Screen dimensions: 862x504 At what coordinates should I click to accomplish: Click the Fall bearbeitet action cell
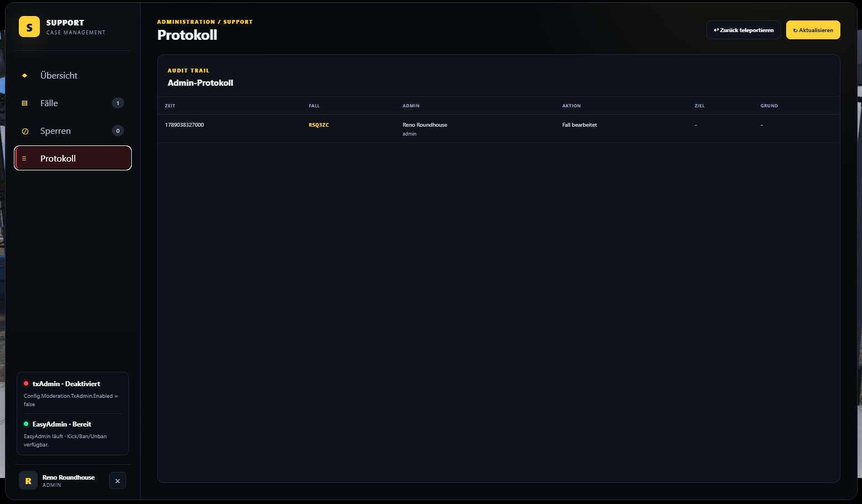(580, 125)
